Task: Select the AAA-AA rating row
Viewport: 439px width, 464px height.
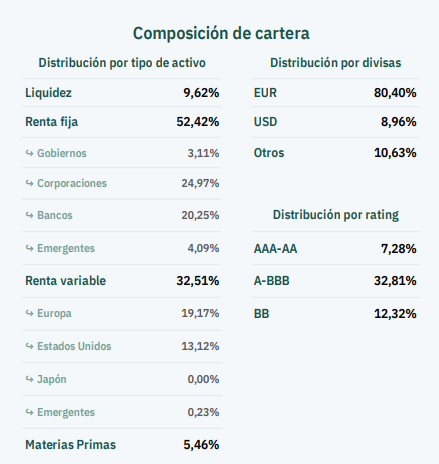Action: point(335,249)
